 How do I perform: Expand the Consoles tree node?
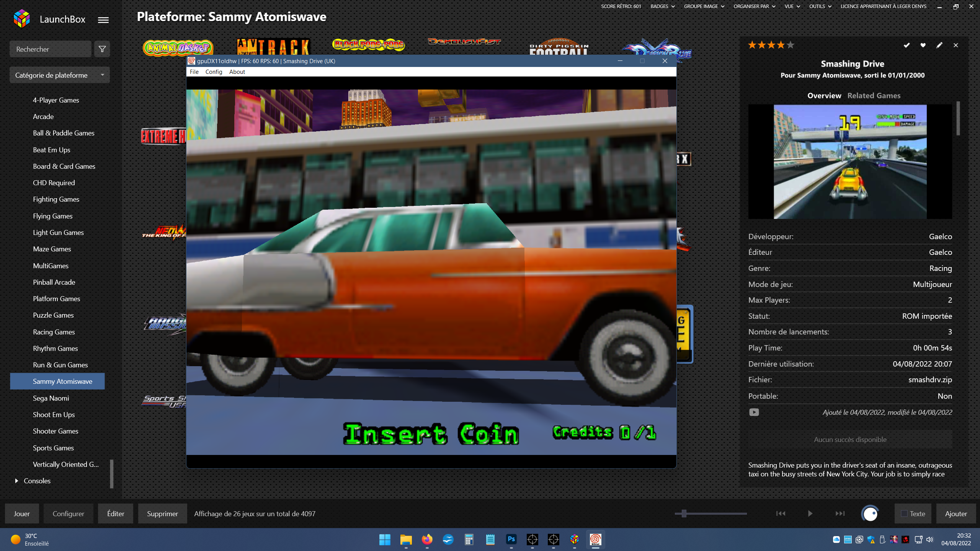pos(16,481)
